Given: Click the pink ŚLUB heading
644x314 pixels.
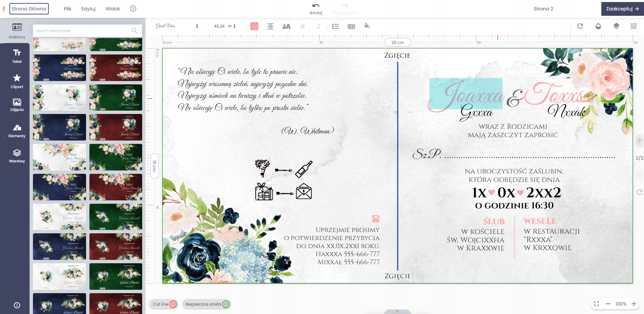Looking at the screenshot, I should click(x=494, y=221).
